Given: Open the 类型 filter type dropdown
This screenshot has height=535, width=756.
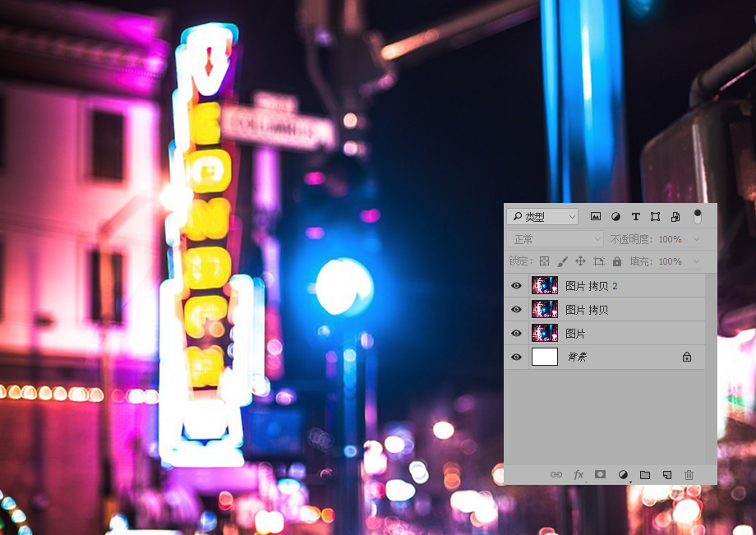Looking at the screenshot, I should click(x=542, y=217).
